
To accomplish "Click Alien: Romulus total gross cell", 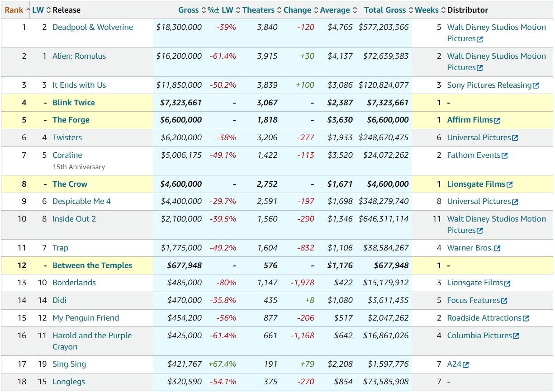I will pyautogui.click(x=385, y=56).
